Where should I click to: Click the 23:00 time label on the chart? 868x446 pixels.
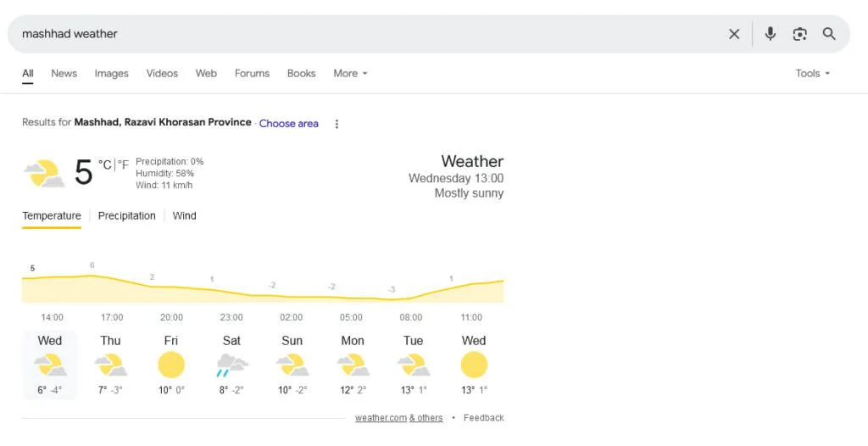pos(231,317)
